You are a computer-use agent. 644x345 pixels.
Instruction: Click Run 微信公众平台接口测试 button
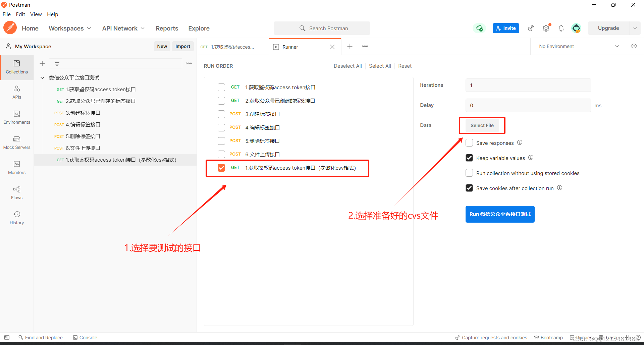(x=500, y=214)
